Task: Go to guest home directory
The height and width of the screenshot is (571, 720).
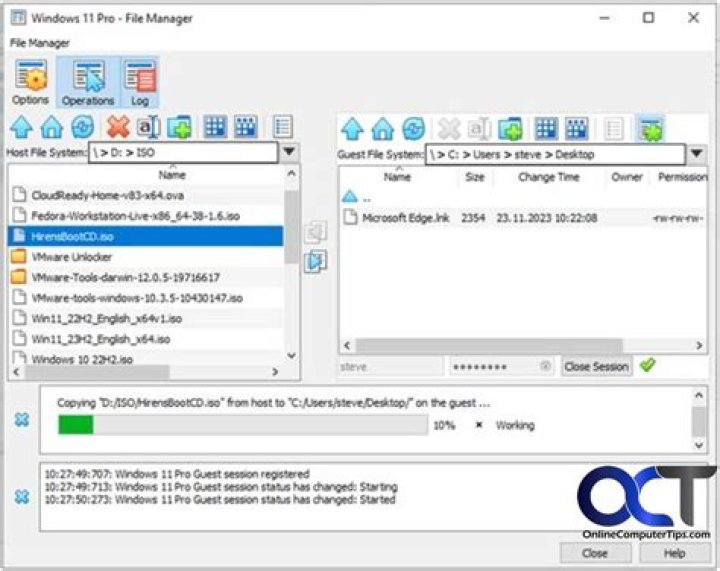Action: 382,129
